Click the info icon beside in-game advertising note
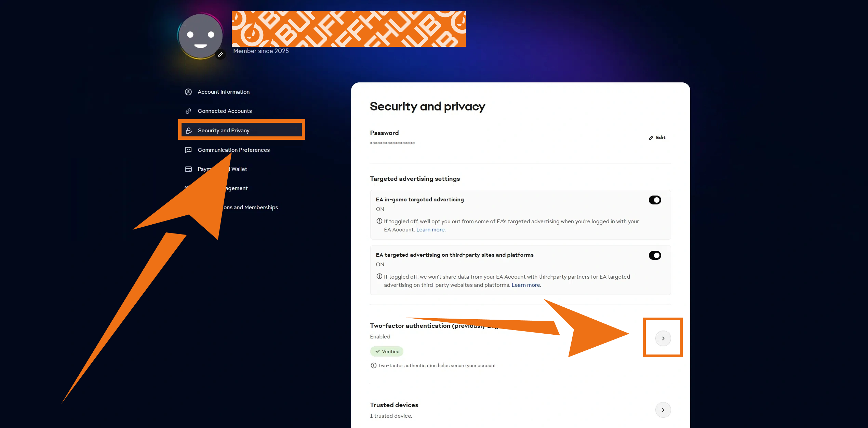Viewport: 868px width, 428px height. coord(379,221)
